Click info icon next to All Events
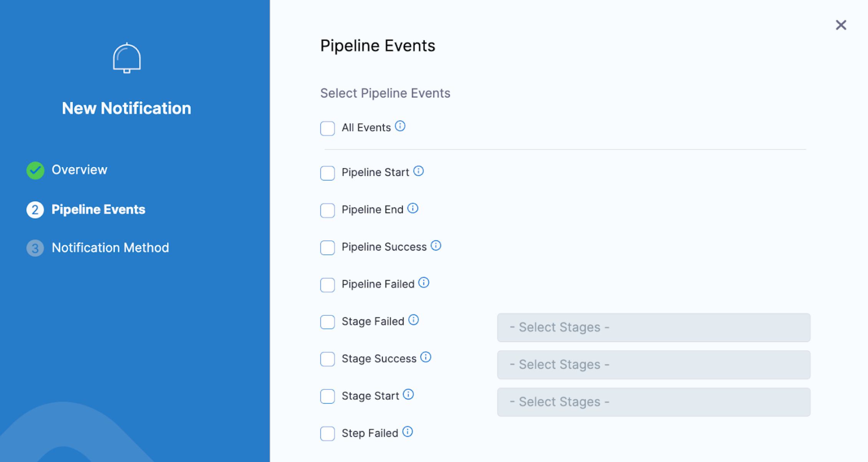Viewport: 868px width, 462px height. point(400,126)
